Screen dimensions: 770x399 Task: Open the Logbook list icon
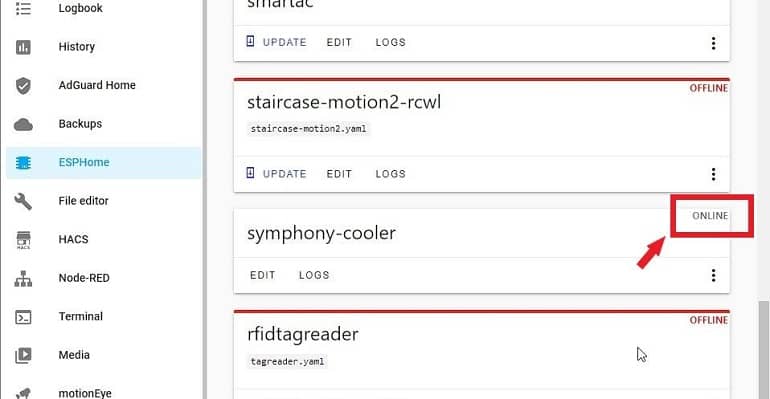(23, 8)
